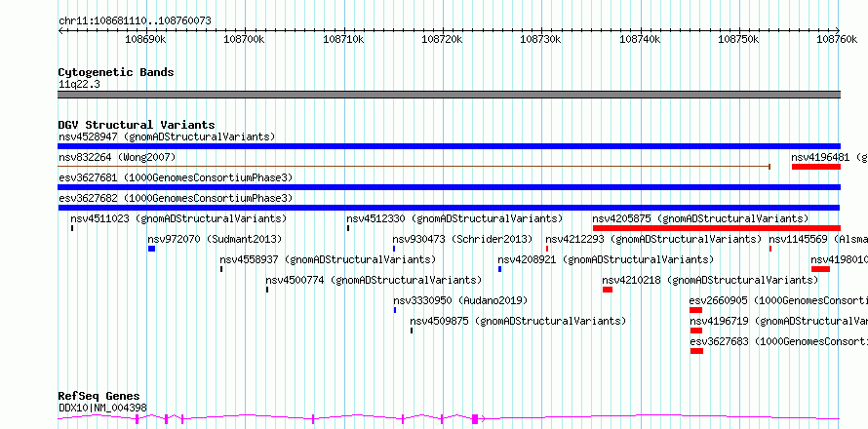Select the nsv4509875 variant label
This screenshot has height=429, width=868.
pyautogui.click(x=518, y=321)
